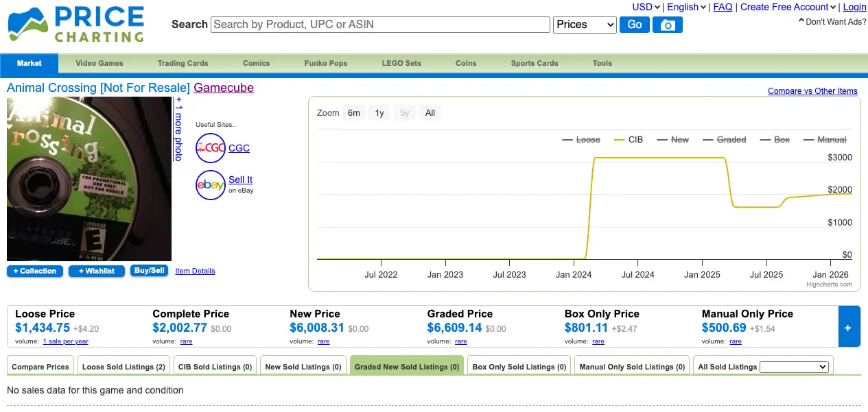
Task: Expand extra prices with the blue plus icon
Action: 849,327
